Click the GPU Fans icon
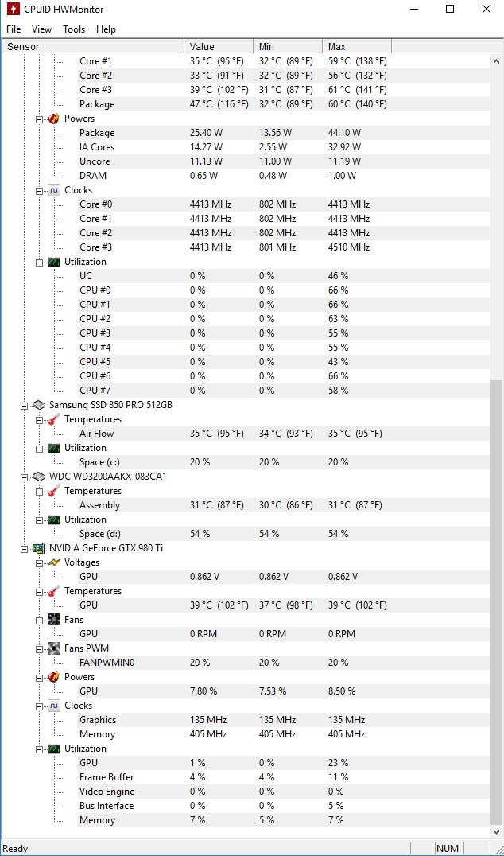The width and height of the screenshot is (504, 856). 54,620
